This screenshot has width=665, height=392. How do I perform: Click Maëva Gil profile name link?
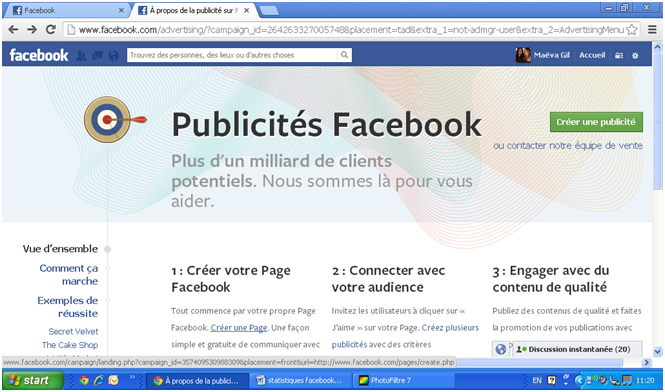(x=552, y=55)
